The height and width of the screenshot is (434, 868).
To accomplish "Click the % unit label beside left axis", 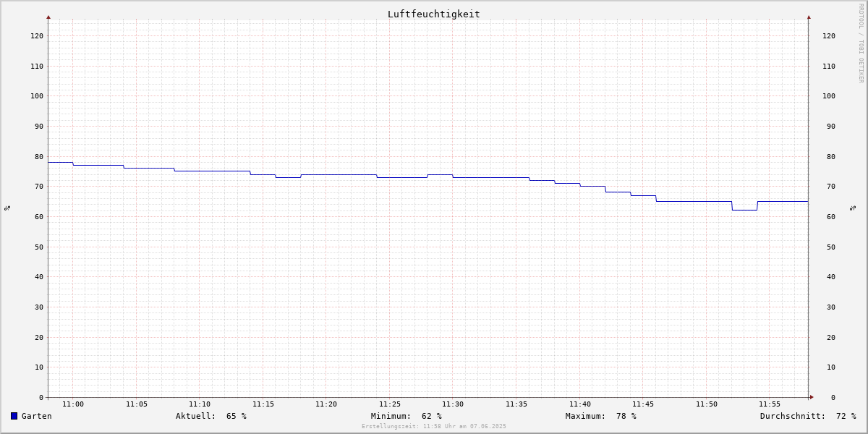I will [x=7, y=208].
